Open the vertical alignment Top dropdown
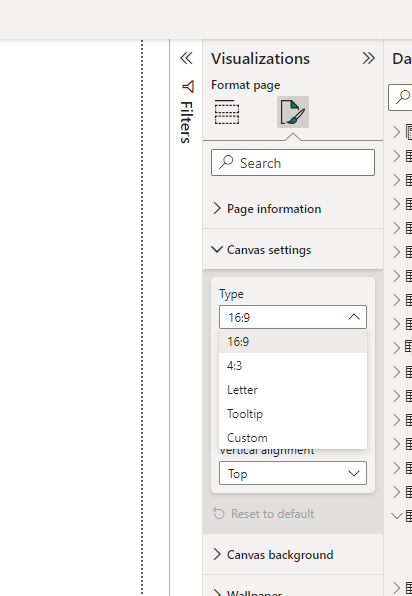The image size is (412, 596). point(293,473)
